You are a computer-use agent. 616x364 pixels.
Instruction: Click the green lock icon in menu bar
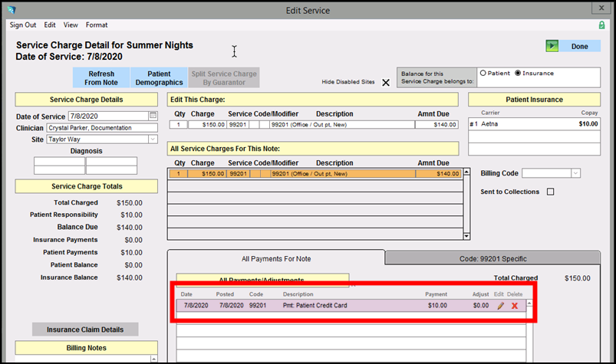[602, 25]
